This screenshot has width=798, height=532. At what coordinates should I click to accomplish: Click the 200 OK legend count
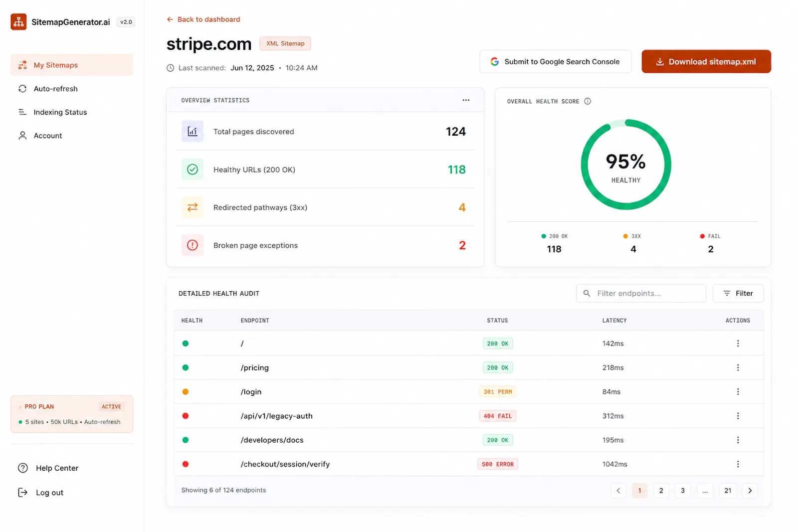(x=554, y=249)
